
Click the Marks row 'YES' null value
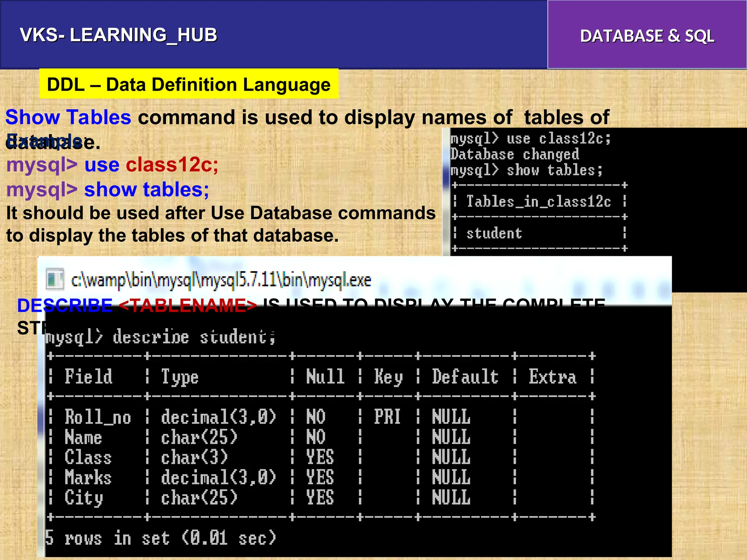(320, 477)
